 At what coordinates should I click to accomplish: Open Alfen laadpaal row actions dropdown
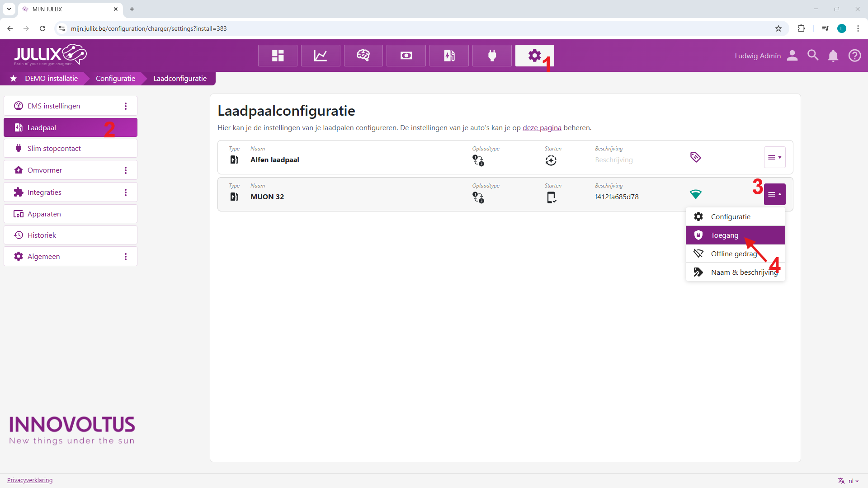[x=774, y=157]
